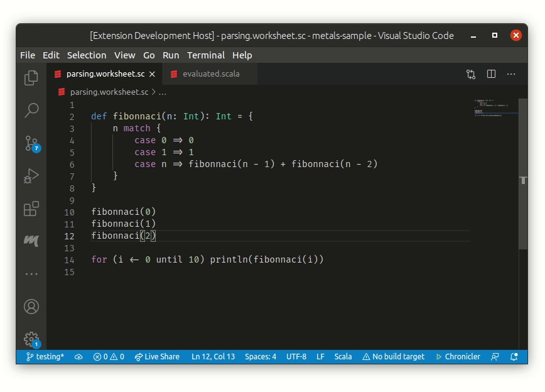The width and height of the screenshot is (545, 392).
Task: Toggle Live Share session in status bar
Action: (x=157, y=356)
